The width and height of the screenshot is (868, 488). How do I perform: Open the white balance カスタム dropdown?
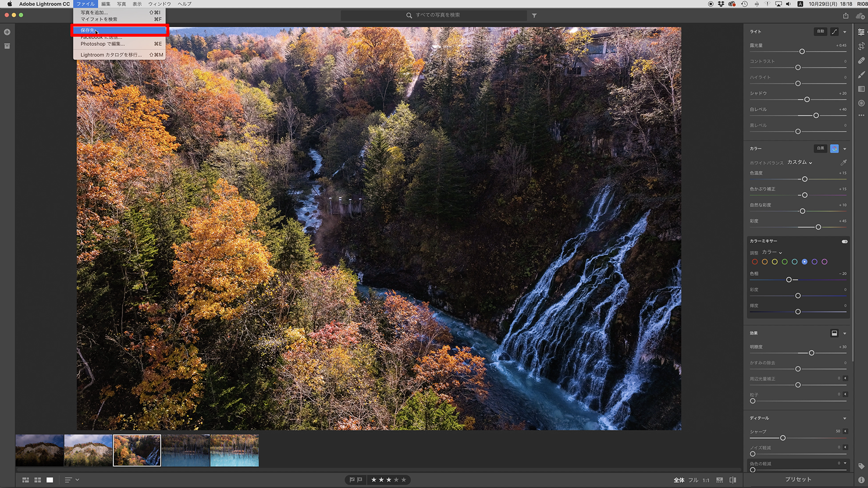coord(800,162)
